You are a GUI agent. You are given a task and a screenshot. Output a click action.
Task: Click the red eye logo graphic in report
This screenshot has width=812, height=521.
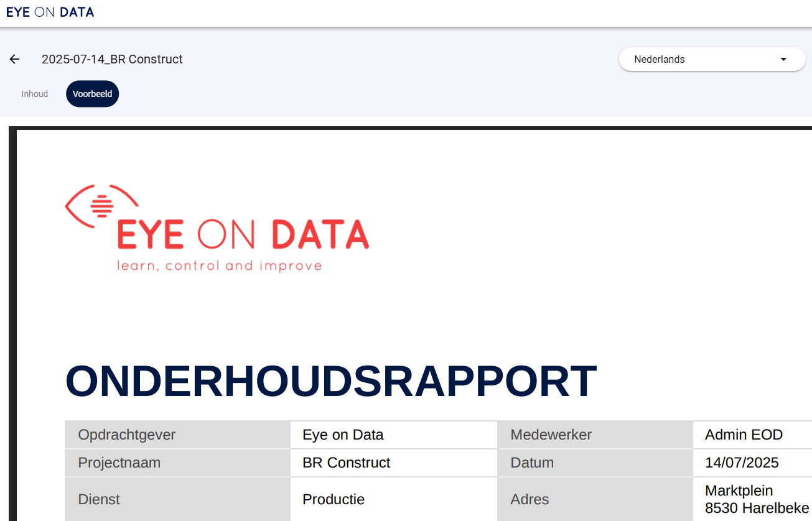[x=101, y=205]
